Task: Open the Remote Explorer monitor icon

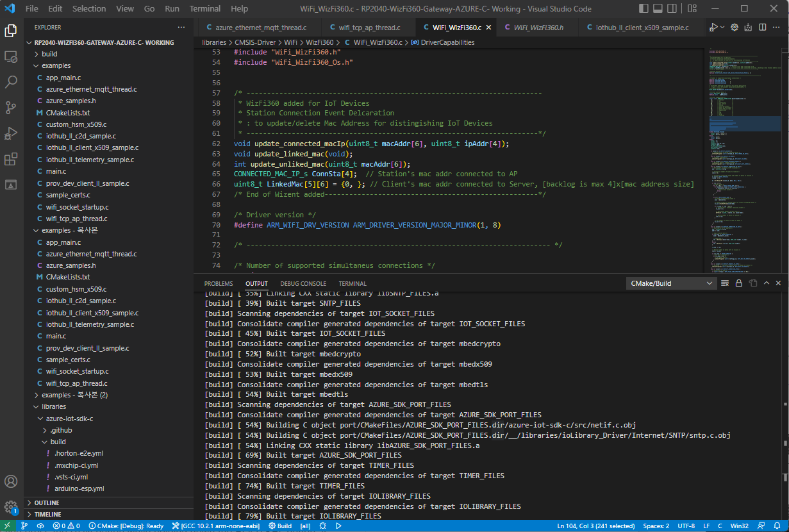Action: [11, 56]
